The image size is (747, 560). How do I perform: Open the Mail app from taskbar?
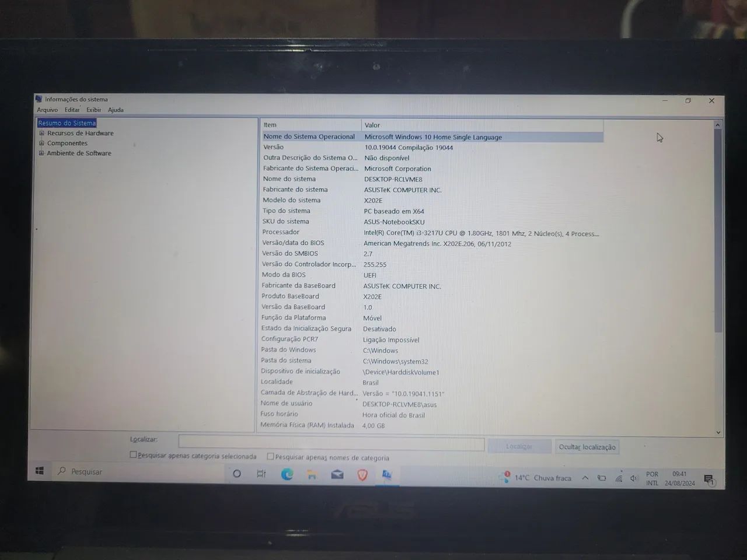[337, 475]
